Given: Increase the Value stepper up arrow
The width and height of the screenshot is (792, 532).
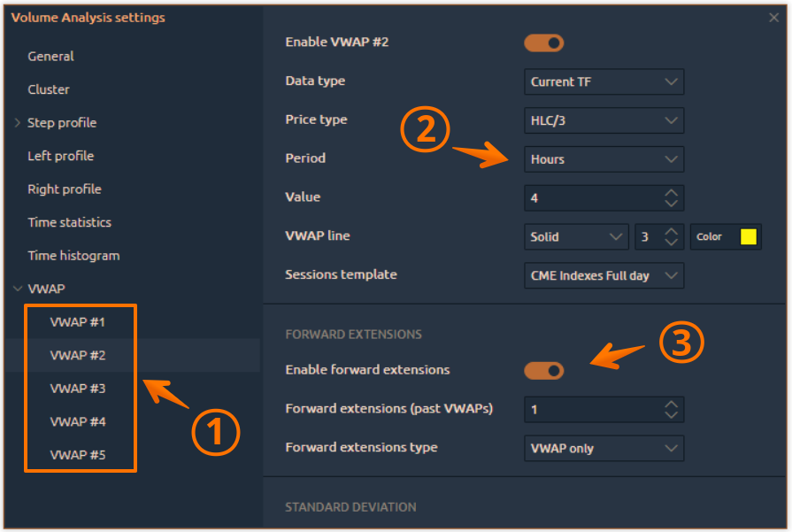Looking at the screenshot, I should (672, 192).
